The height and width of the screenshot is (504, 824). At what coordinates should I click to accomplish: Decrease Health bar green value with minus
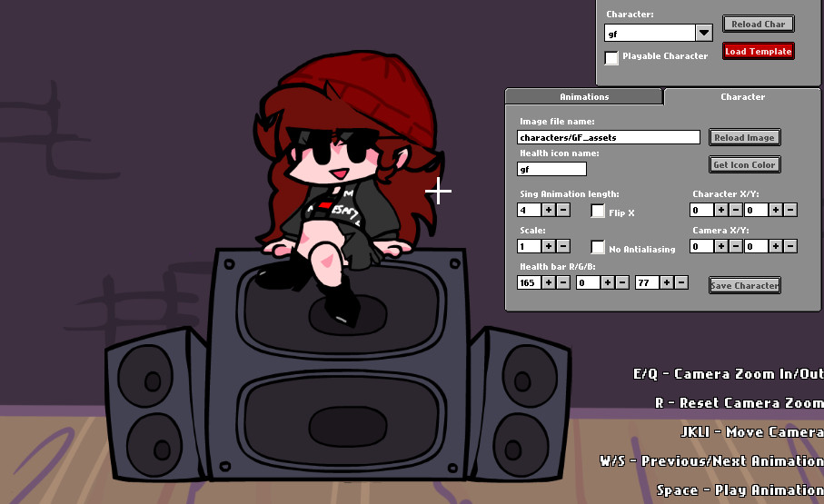(622, 282)
